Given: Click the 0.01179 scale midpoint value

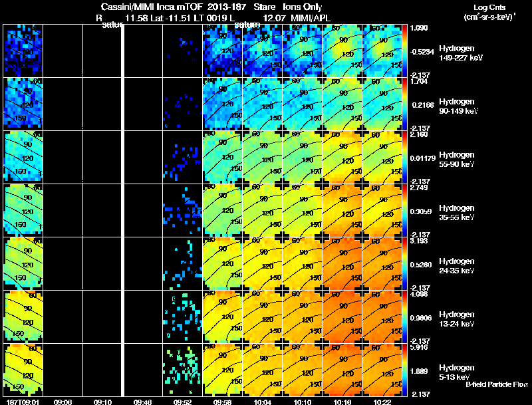Looking at the screenshot, I should coord(423,158).
